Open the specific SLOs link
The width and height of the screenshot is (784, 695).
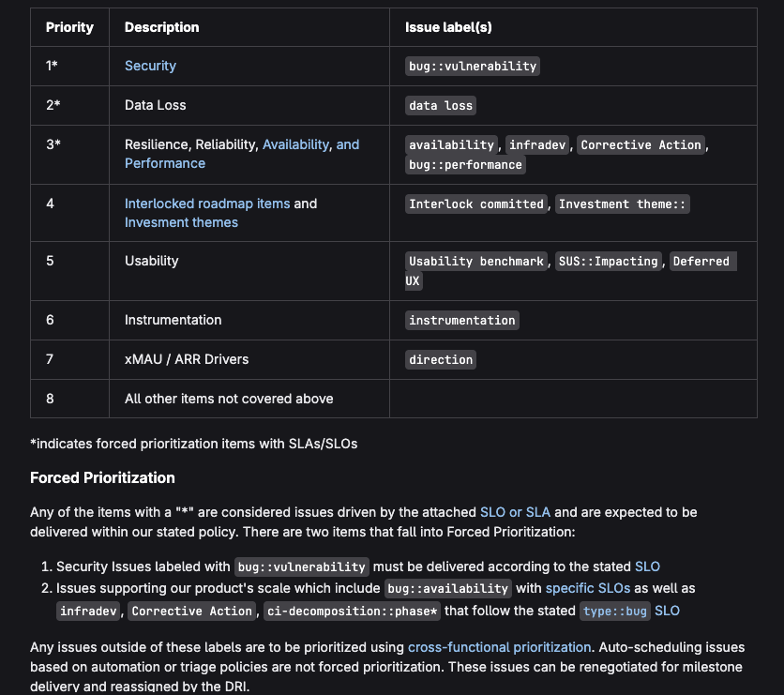coord(587,588)
